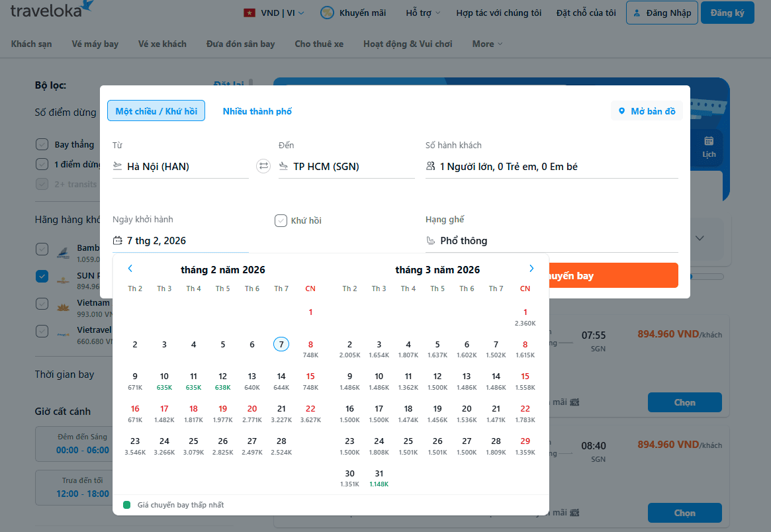
Task: Click the calendar icon beside departure date
Action: tap(118, 241)
